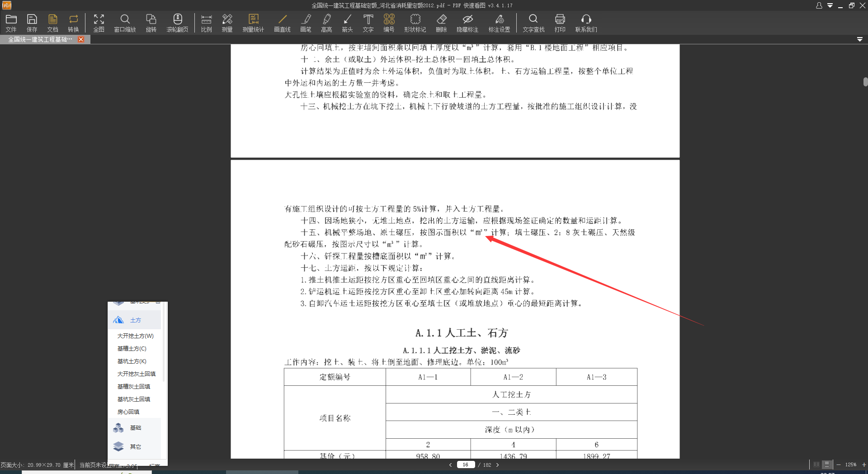Click the 保存 save icon
Viewport: 868px width, 474px height.
point(32,23)
